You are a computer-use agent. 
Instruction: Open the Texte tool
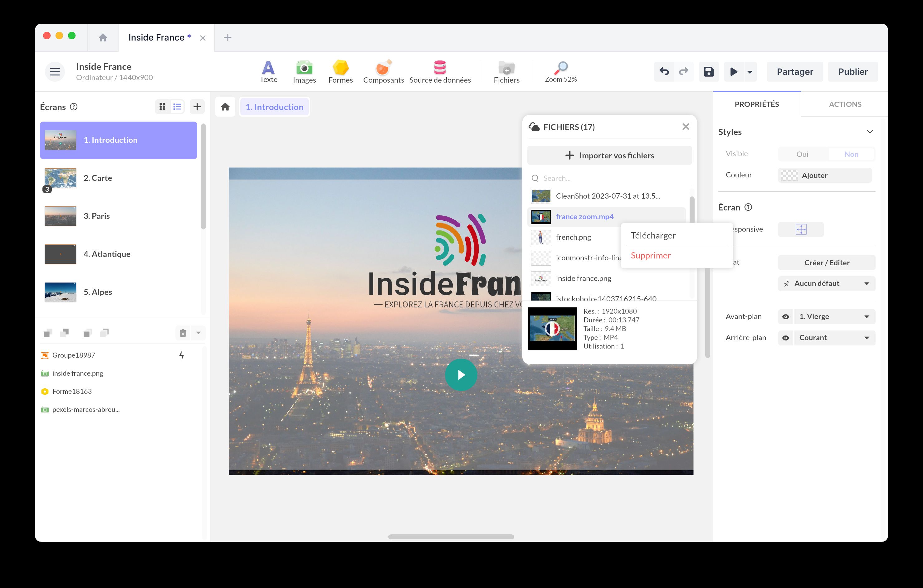(x=268, y=71)
